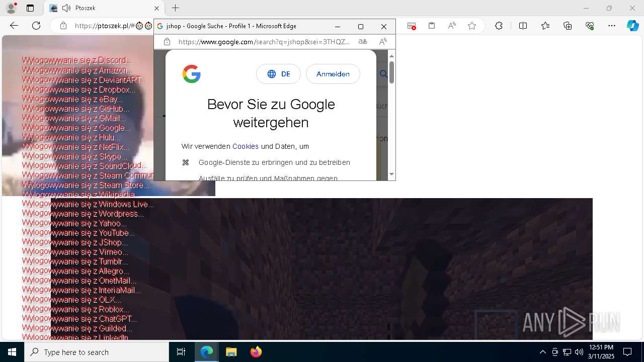The height and width of the screenshot is (362, 644).
Task: Maximize the jshop Google popup window
Action: [x=361, y=26]
